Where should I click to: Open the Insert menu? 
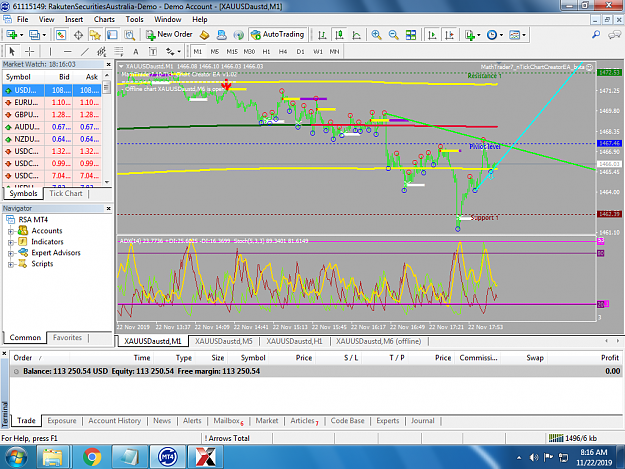click(x=74, y=19)
